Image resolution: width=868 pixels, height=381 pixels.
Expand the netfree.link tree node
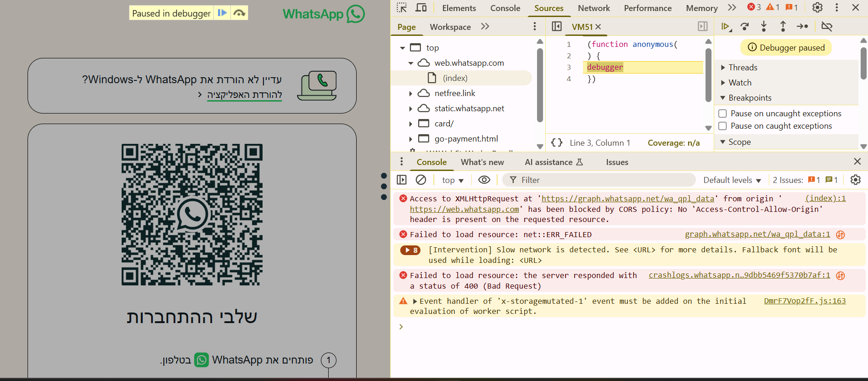click(411, 93)
